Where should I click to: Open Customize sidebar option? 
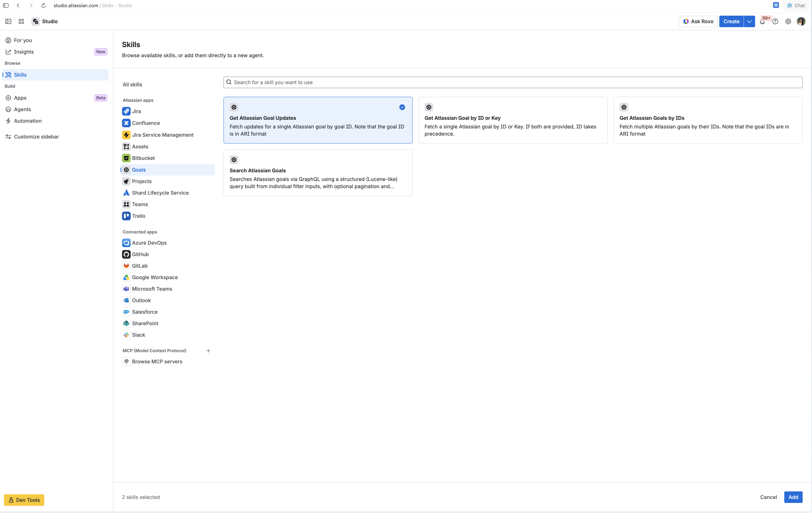[x=56, y=137]
